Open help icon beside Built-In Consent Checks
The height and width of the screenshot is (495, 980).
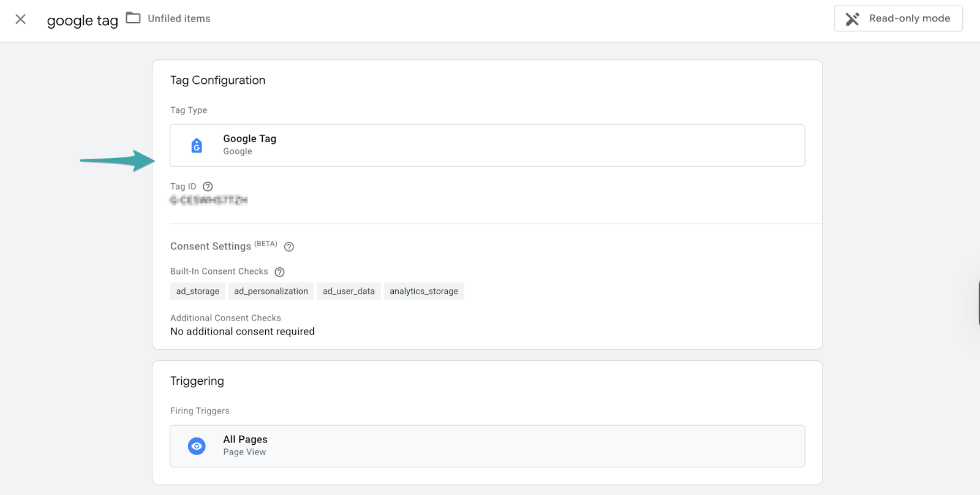(279, 272)
